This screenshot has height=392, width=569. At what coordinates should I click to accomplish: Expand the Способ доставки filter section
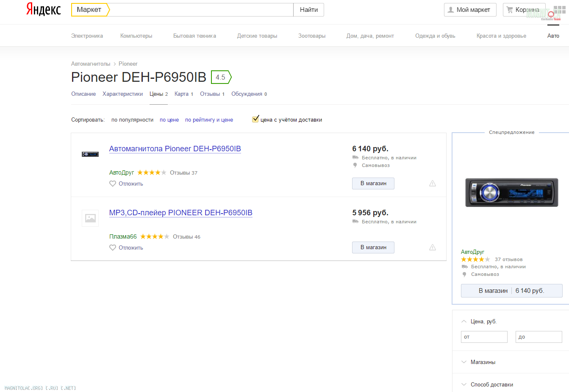click(464, 384)
